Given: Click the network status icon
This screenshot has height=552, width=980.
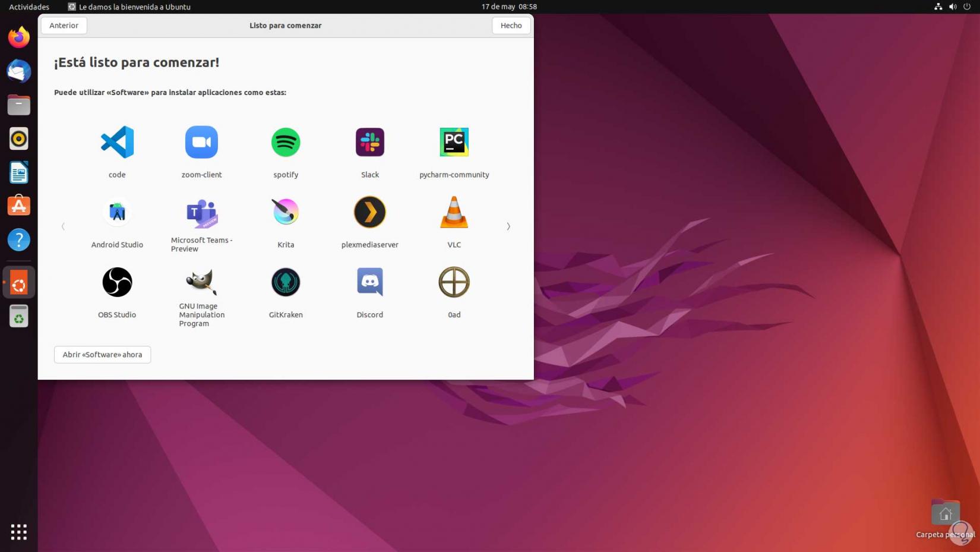Looking at the screenshot, I should 938,7.
